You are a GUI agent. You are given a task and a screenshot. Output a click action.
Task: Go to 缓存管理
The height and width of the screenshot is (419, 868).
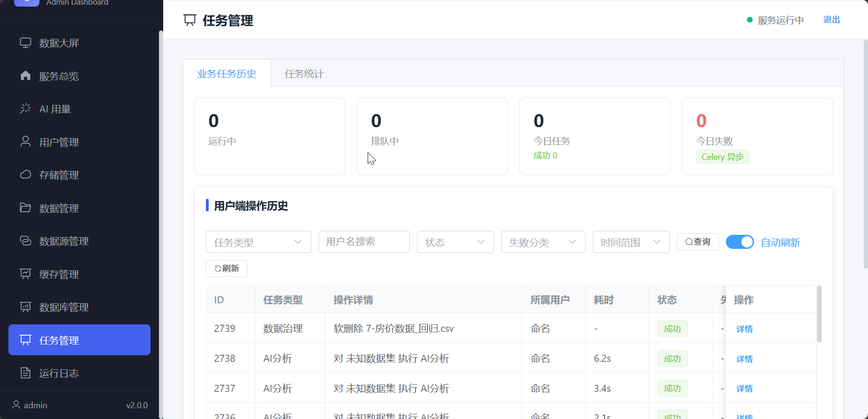click(79, 274)
